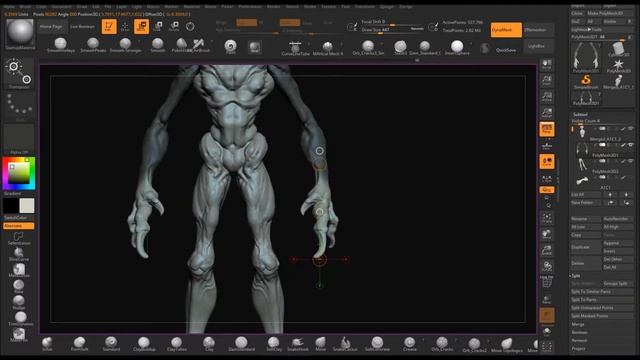640x360 pixels.
Task: Open the Dots stroke type picker
Action: point(19,107)
